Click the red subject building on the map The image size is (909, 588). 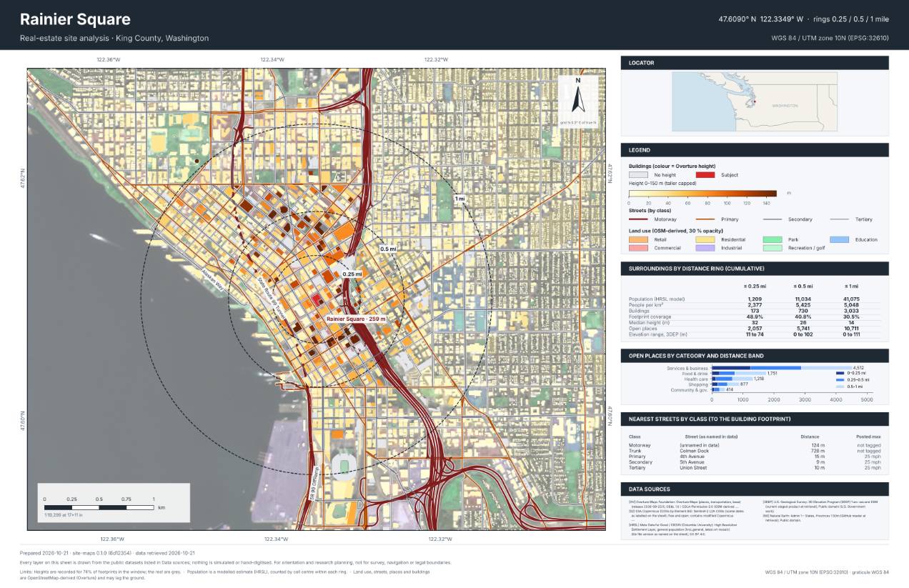click(x=315, y=300)
